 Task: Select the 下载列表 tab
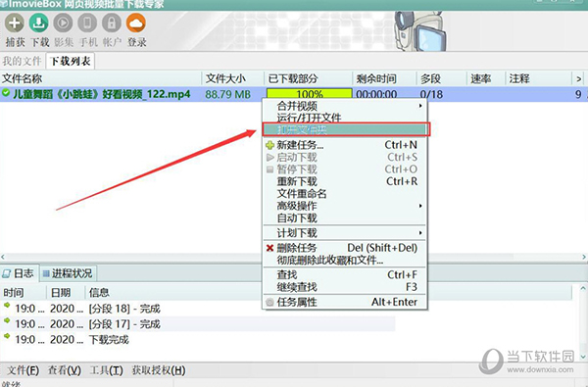tap(71, 61)
